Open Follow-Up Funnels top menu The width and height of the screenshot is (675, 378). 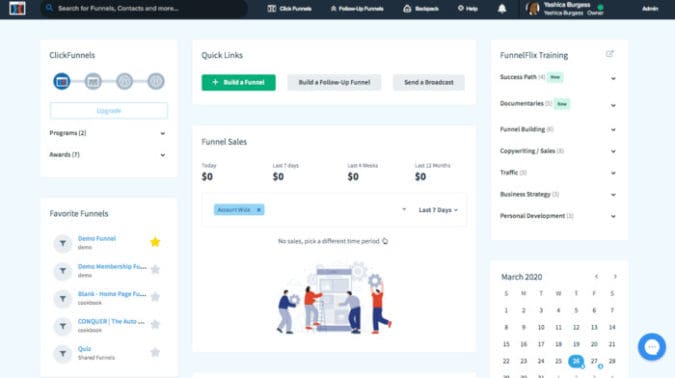357,9
